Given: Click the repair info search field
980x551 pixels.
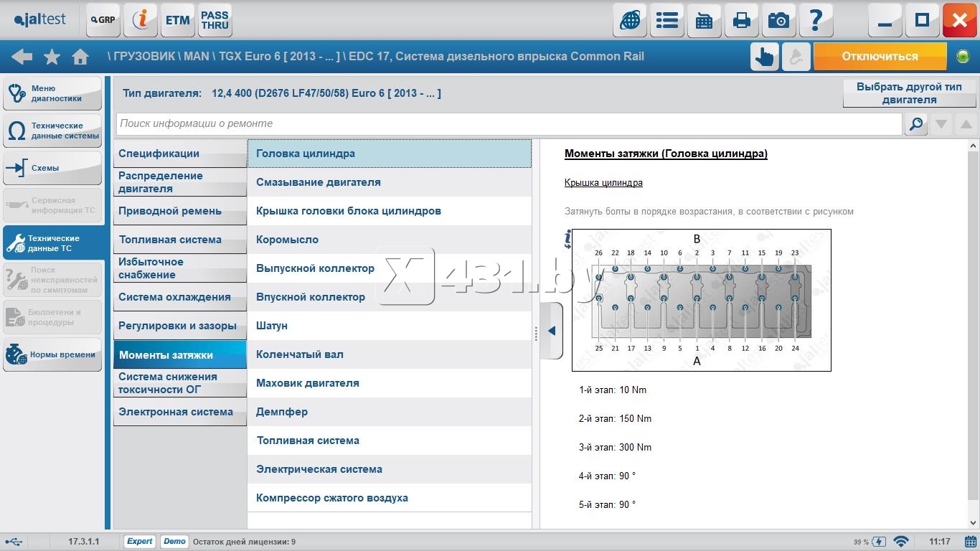Looking at the screenshot, I should click(508, 124).
